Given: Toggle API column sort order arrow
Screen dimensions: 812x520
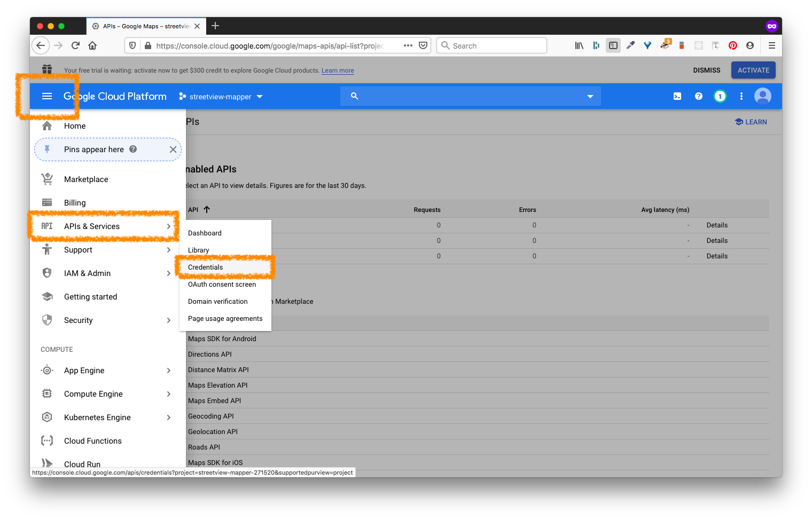Looking at the screenshot, I should 207,210.
